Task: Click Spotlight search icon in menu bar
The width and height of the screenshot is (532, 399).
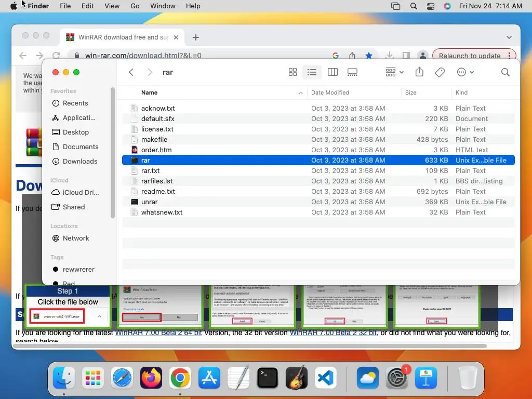Action: coord(413,6)
